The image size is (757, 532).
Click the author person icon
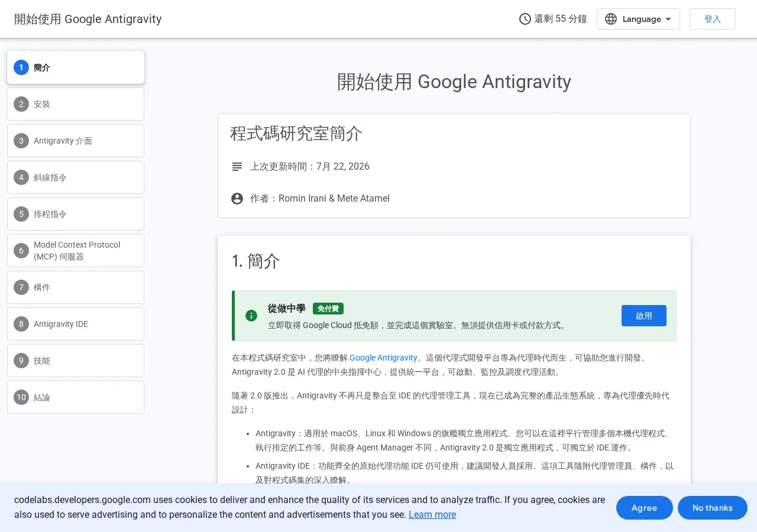(237, 199)
